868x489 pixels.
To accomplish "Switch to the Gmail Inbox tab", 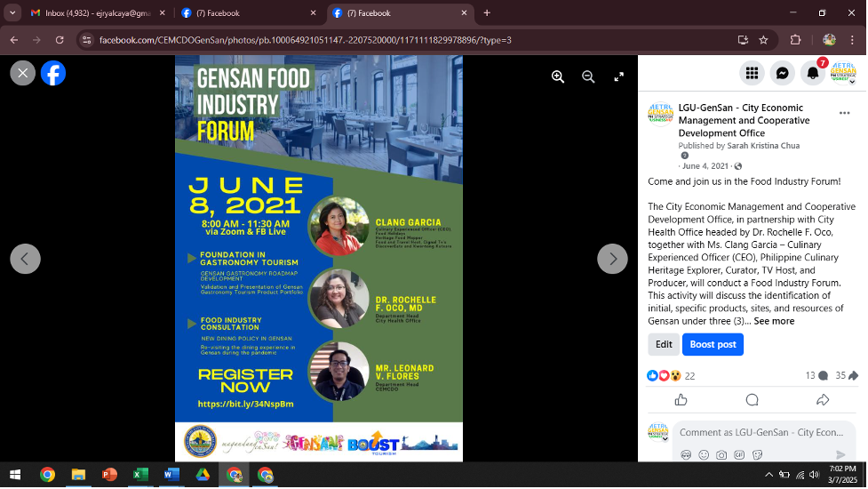I will pos(89,13).
